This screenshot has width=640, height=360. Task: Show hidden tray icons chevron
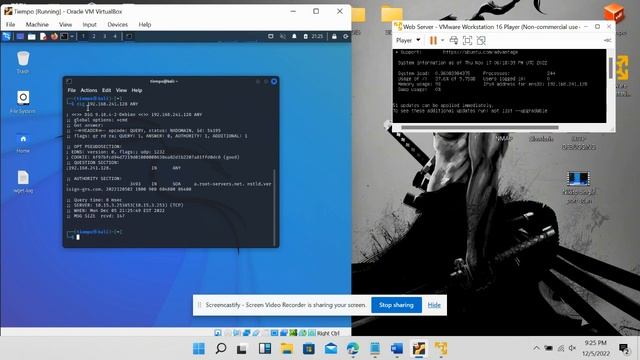coord(536,348)
